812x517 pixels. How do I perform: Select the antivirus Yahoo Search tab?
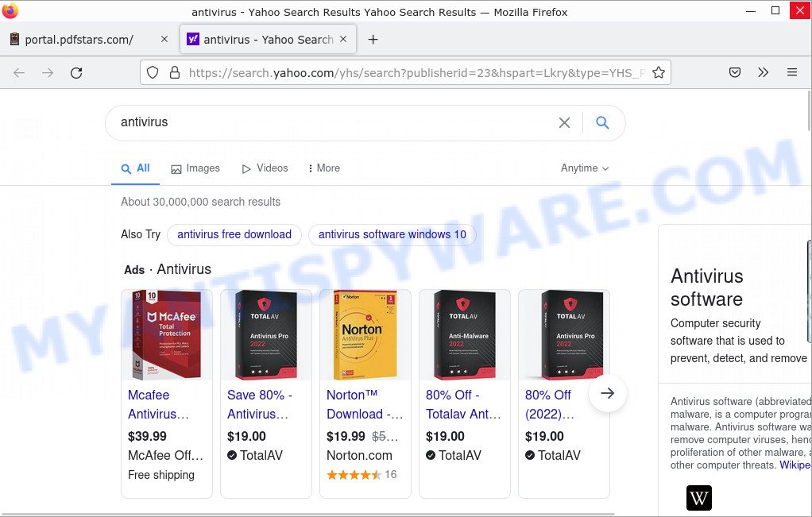[268, 40]
